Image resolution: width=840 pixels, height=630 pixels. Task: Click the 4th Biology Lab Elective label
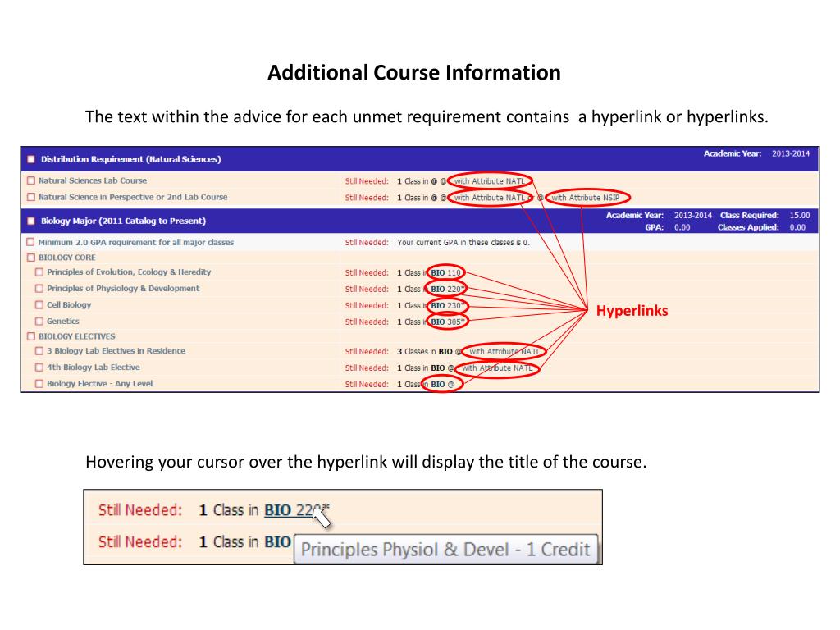coord(94,367)
